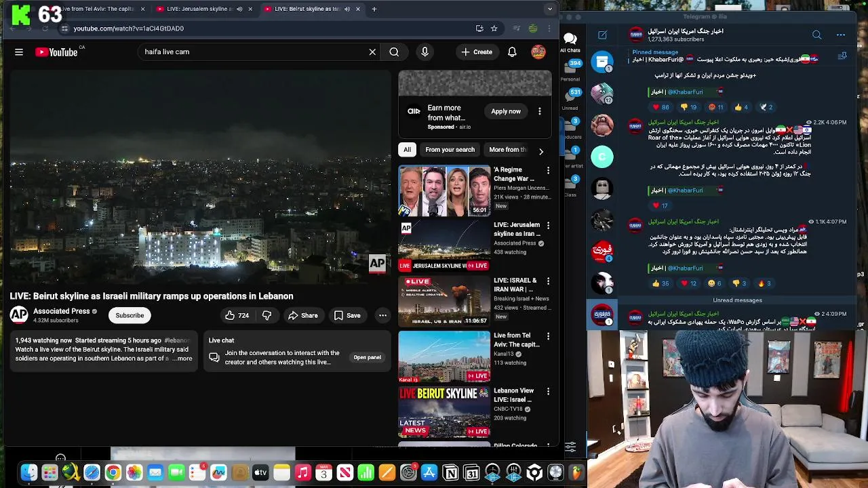Open options for Jerusalem skyline video suggestion

[548, 226]
